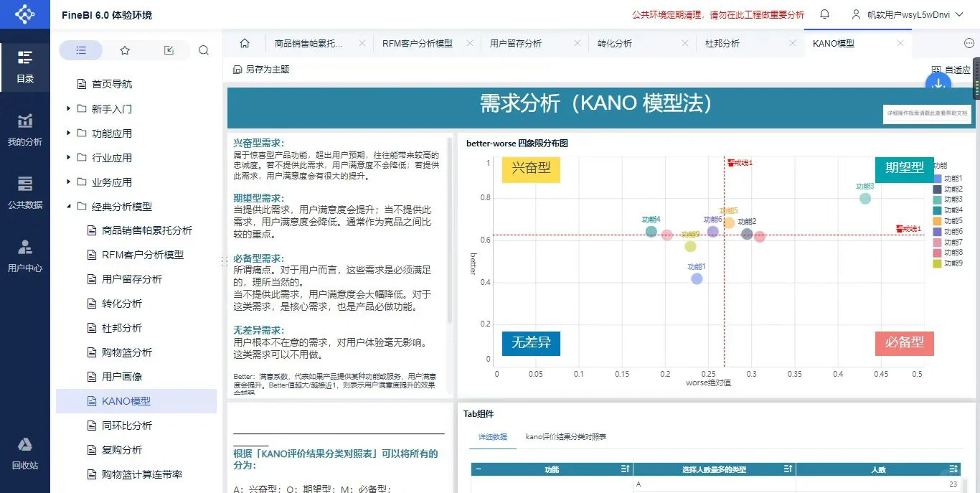This screenshot has width=980, height=493.
Task: Open 公共数据 from the left sidebar
Action: 25,194
